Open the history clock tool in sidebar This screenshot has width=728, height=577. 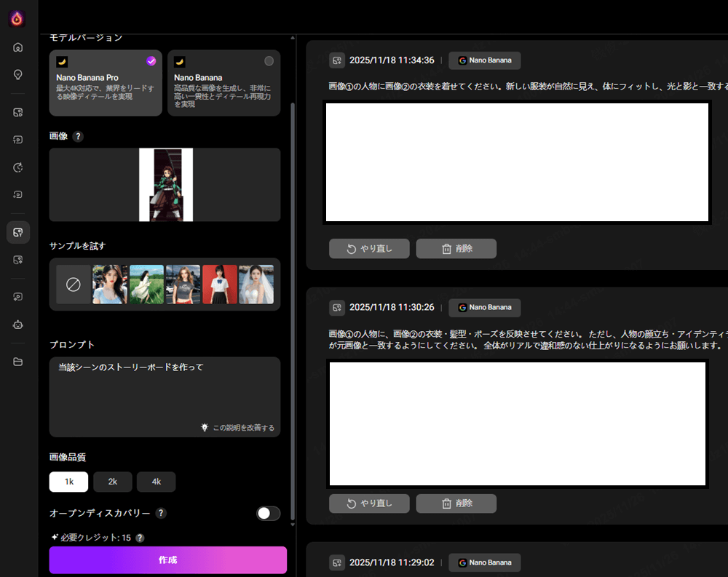17,167
